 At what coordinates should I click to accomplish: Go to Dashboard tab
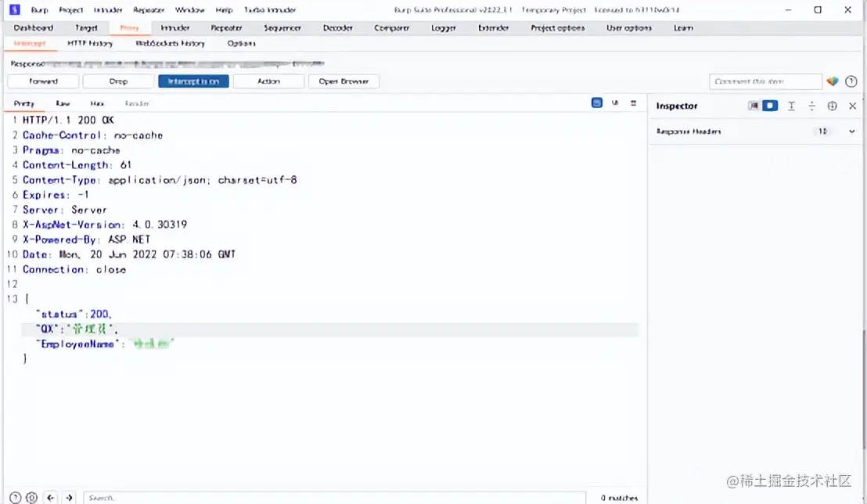(33, 27)
